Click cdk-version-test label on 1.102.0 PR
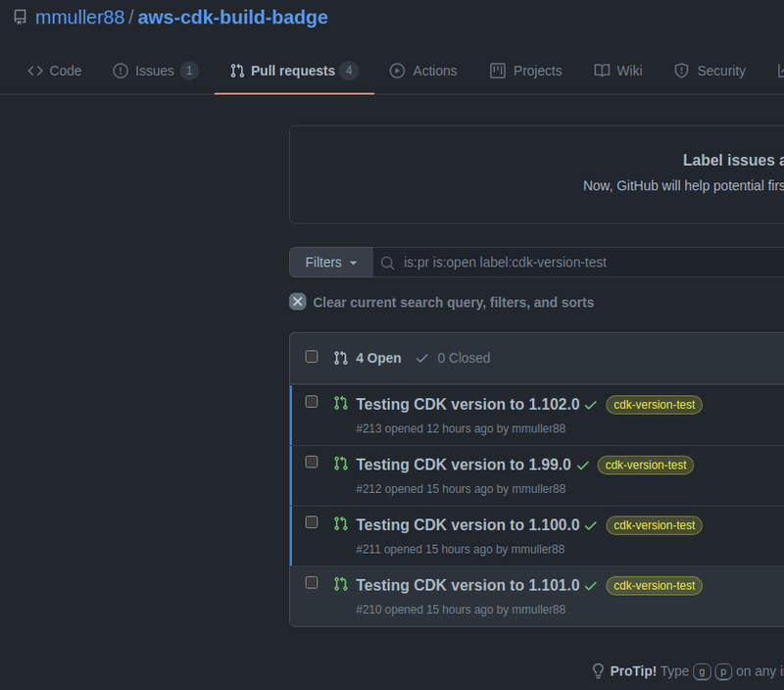Image resolution: width=784 pixels, height=690 pixels. (654, 405)
